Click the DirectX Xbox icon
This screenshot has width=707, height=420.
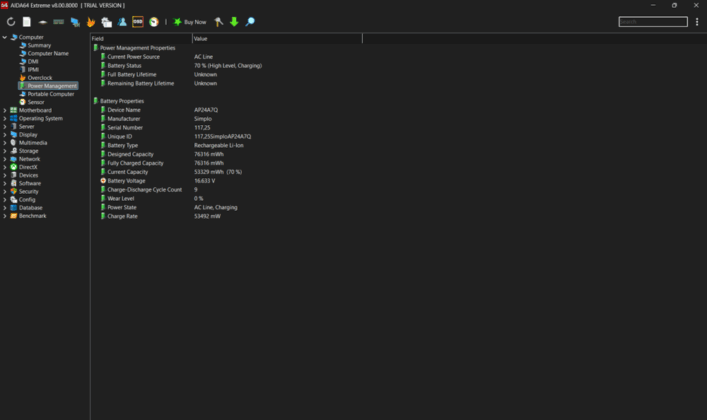point(14,167)
